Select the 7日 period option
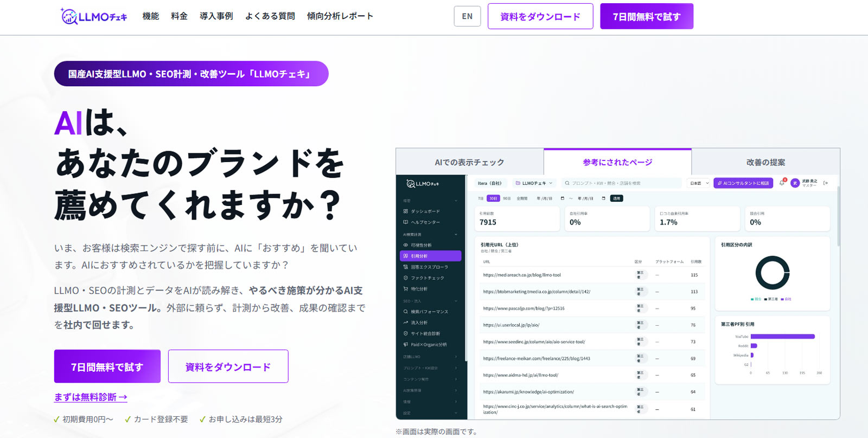This screenshot has height=438, width=868. 481,198
